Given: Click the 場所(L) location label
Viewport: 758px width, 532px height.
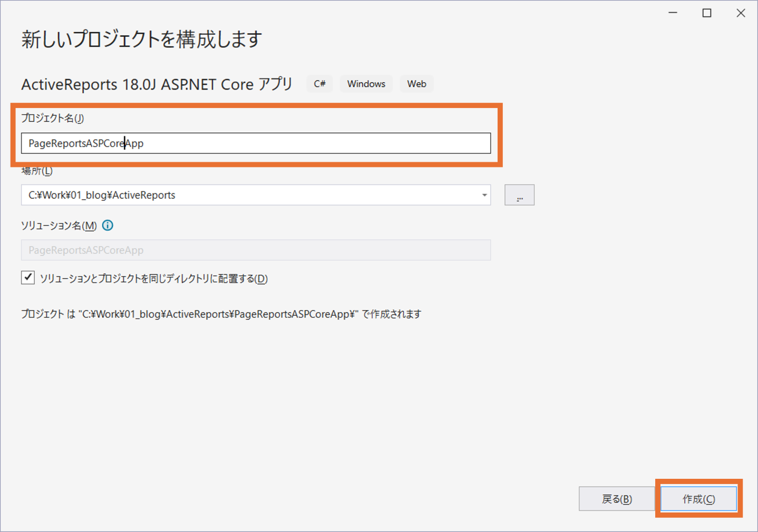Looking at the screenshot, I should pos(37,171).
